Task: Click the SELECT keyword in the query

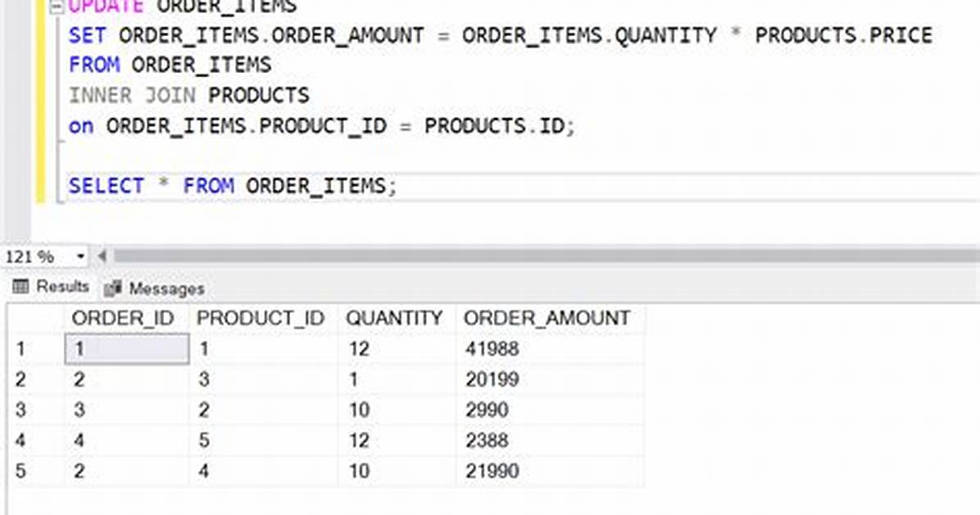Action: [107, 186]
